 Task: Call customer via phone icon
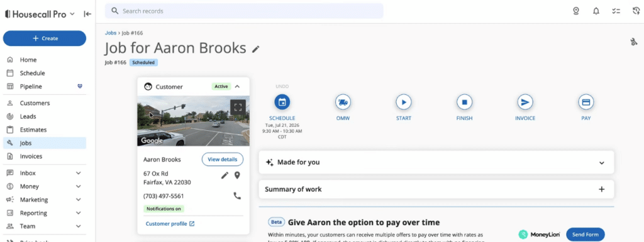point(237,196)
